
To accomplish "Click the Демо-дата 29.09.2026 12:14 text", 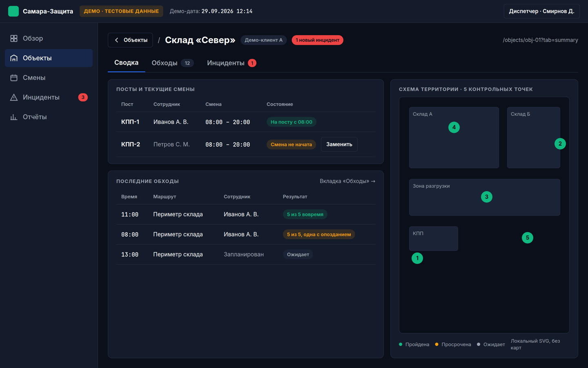I will 211,11.
